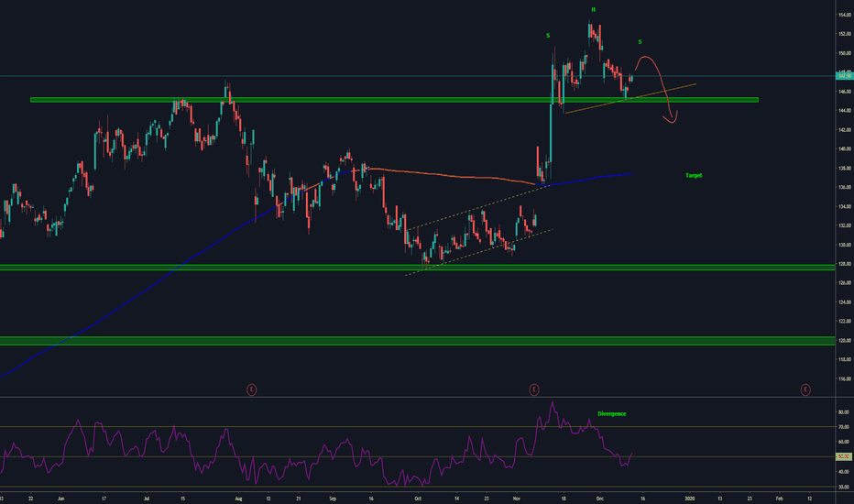Image resolution: width=854 pixels, height=504 pixels.
Task: Click the 'Nov' date on time axis
Action: (x=516, y=499)
